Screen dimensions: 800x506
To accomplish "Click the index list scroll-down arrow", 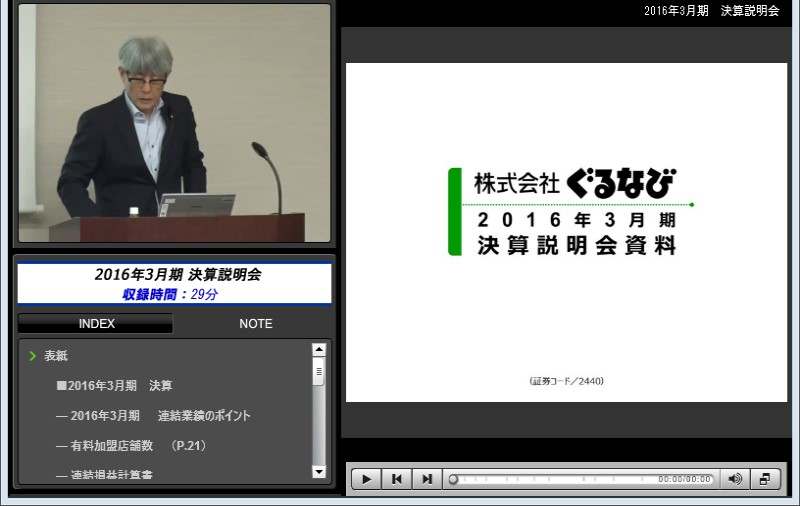I will tap(319, 472).
